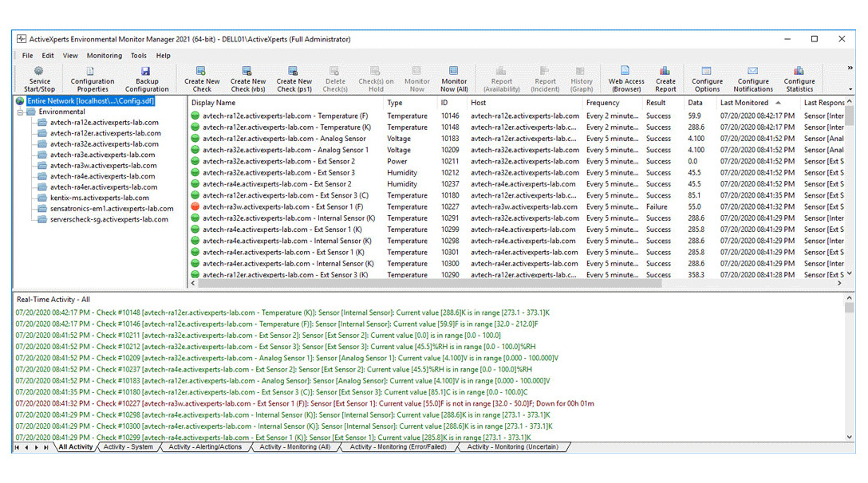Click the Create New Check icon
The width and height of the screenshot is (868, 483).
(x=201, y=71)
